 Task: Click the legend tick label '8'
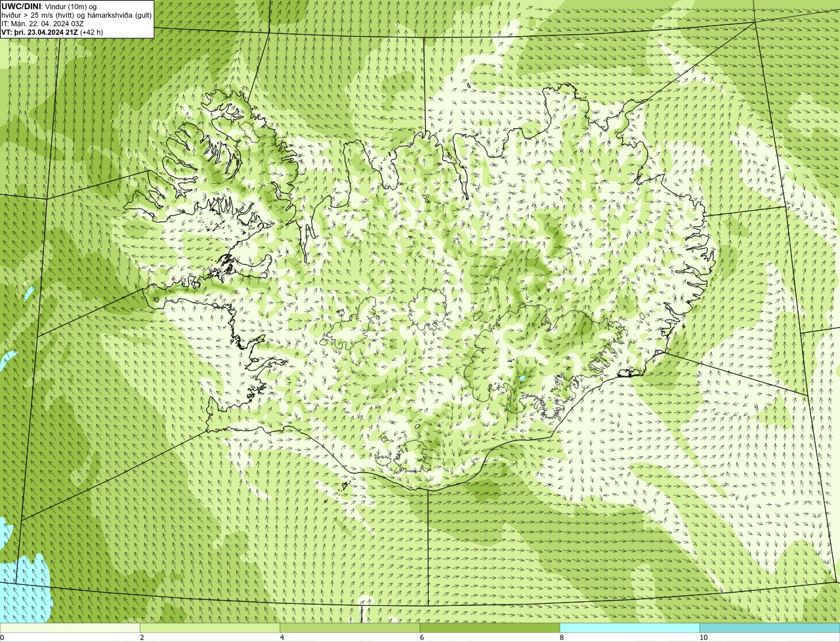[x=562, y=637]
